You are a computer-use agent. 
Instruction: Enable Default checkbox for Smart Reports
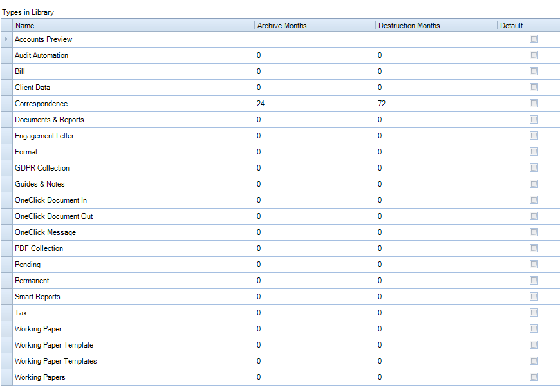tap(534, 296)
